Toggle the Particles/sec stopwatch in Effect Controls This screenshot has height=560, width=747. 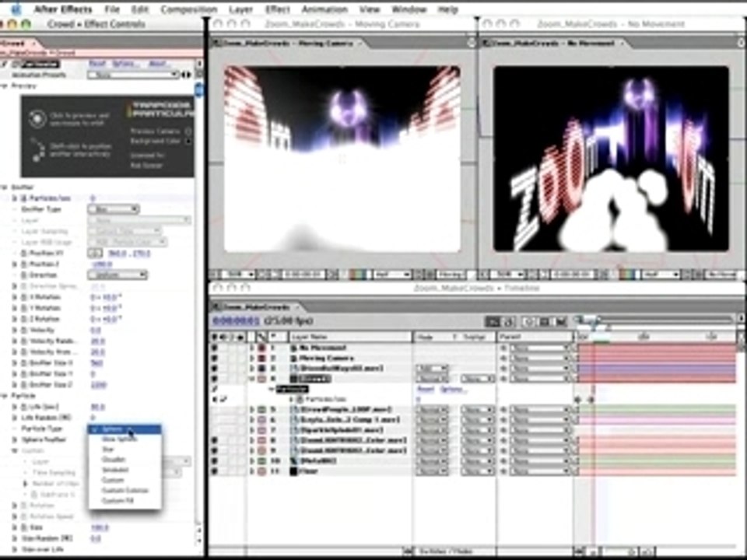pyautogui.click(x=24, y=198)
